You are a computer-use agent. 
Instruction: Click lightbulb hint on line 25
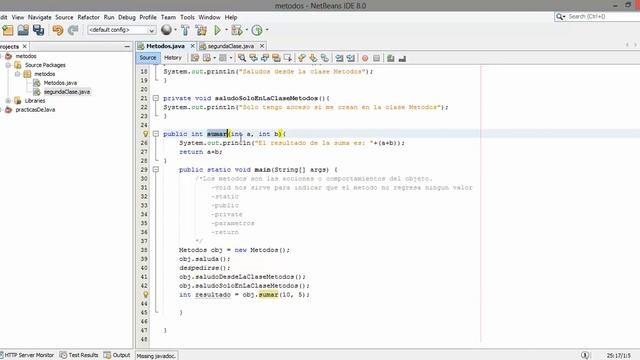[145, 133]
